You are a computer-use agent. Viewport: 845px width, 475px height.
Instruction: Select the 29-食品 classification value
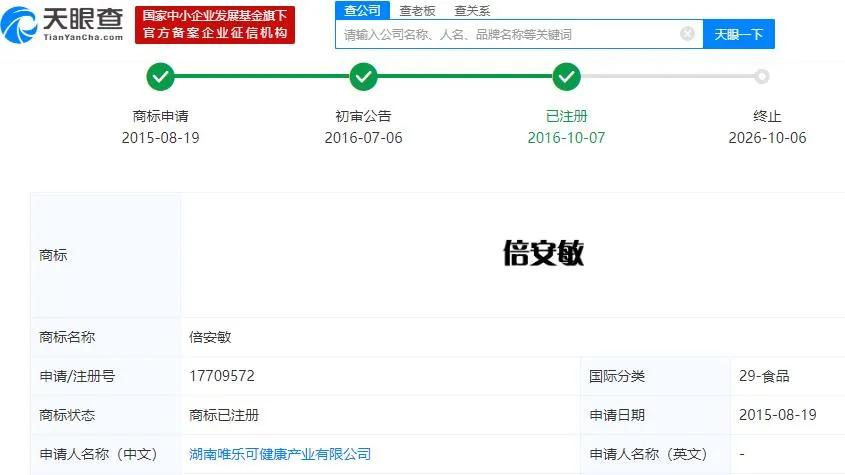coord(764,376)
